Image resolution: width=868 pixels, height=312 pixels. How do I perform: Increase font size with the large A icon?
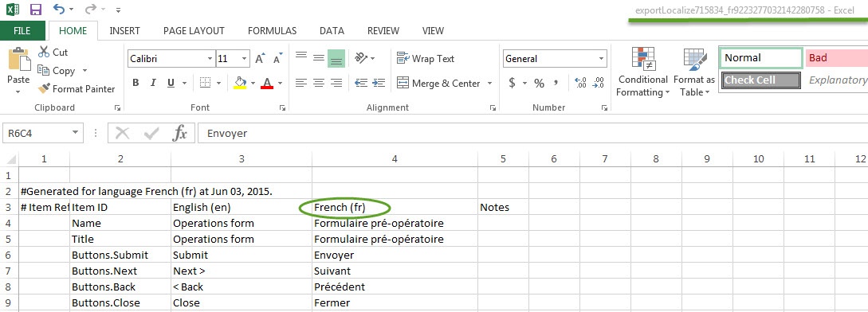(x=260, y=59)
